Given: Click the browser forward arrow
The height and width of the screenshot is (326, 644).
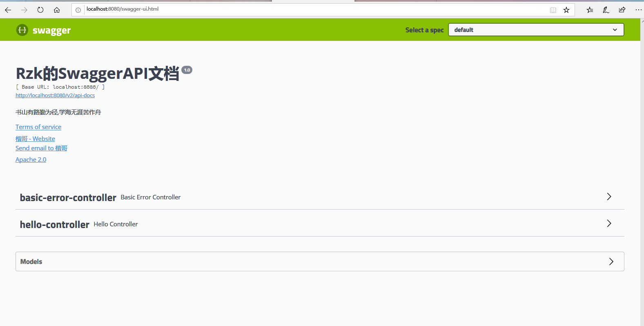Looking at the screenshot, I should pyautogui.click(x=25, y=10).
